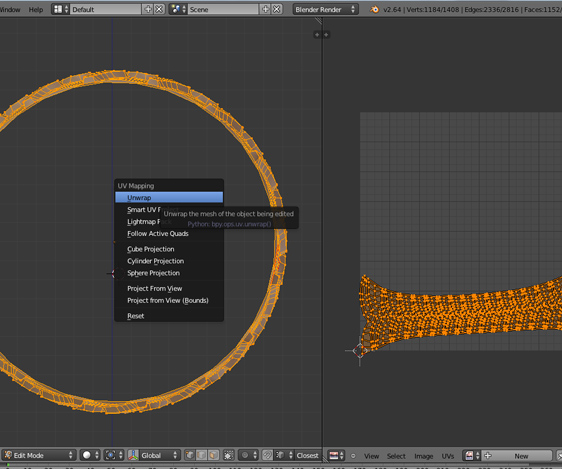Click the plus icon beside New
This screenshot has height=469, width=562.
[487, 456]
